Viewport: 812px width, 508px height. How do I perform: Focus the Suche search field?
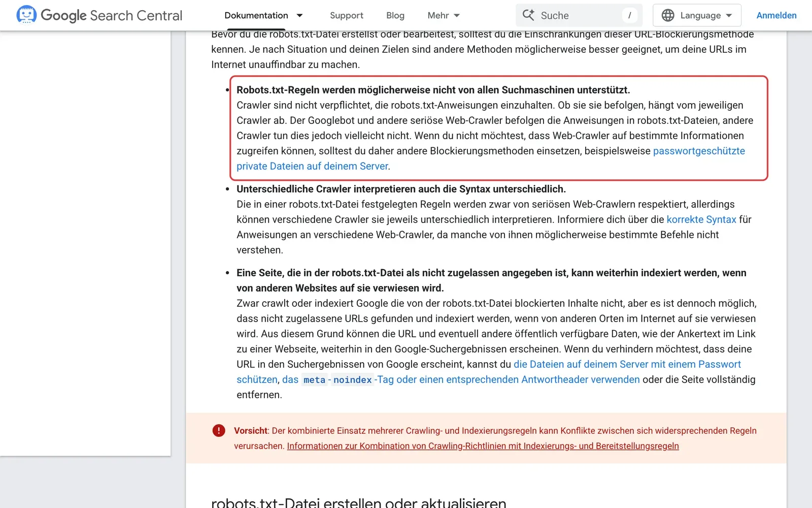pyautogui.click(x=579, y=15)
